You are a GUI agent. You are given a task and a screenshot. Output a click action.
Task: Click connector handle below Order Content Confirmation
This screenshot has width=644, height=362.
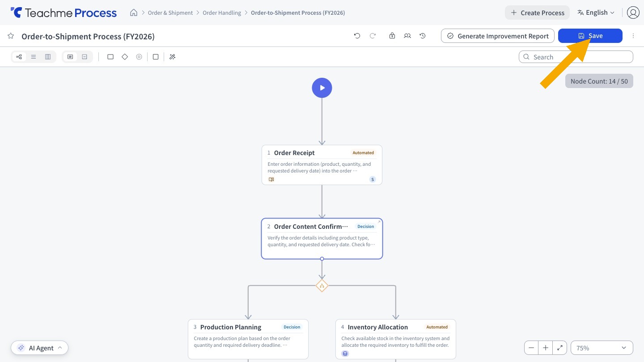[x=322, y=259]
